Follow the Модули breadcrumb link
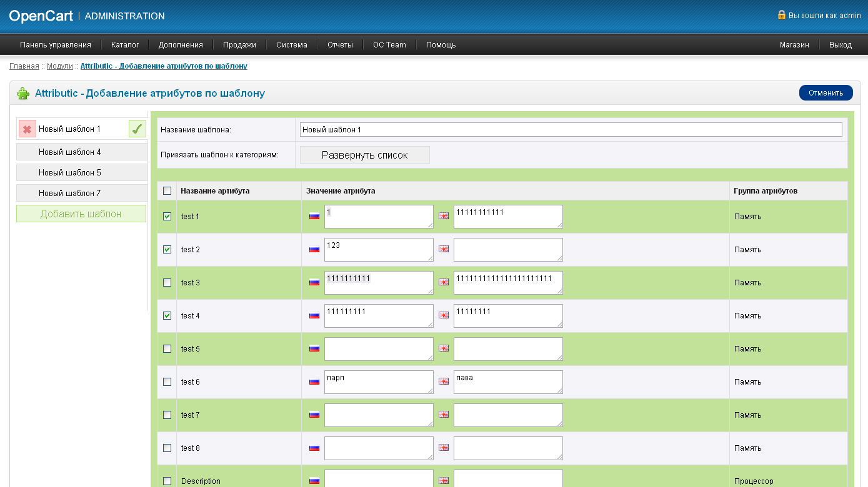 tap(60, 66)
